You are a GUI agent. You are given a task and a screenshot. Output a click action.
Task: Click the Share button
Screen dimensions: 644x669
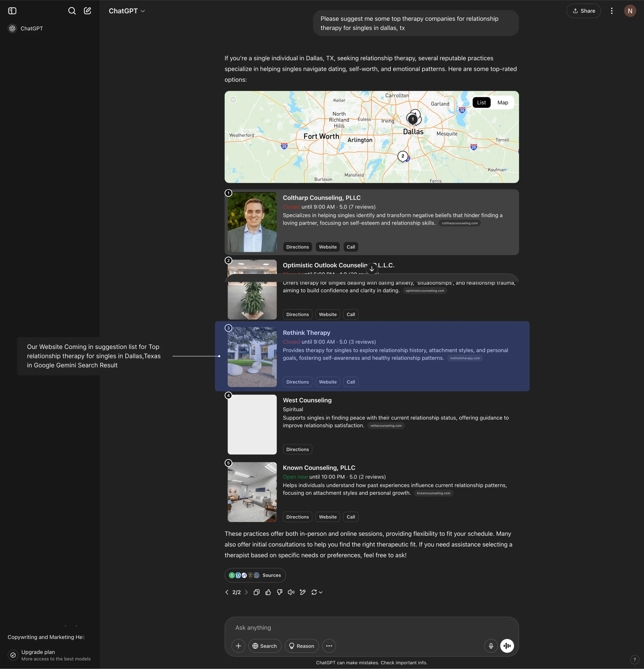pyautogui.click(x=584, y=11)
